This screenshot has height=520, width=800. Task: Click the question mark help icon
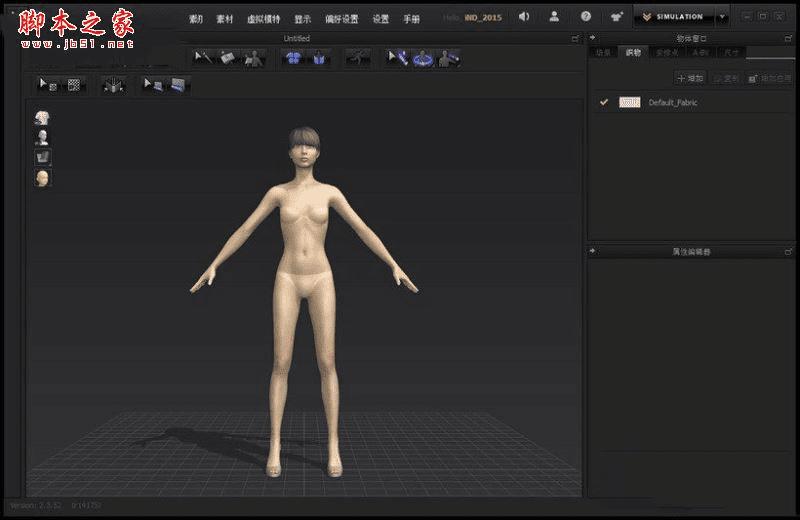586,17
